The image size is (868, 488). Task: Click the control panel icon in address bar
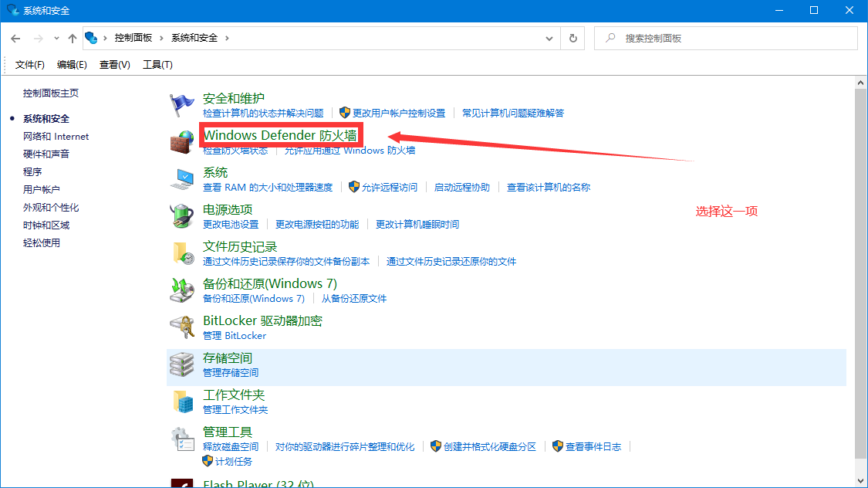coord(91,38)
